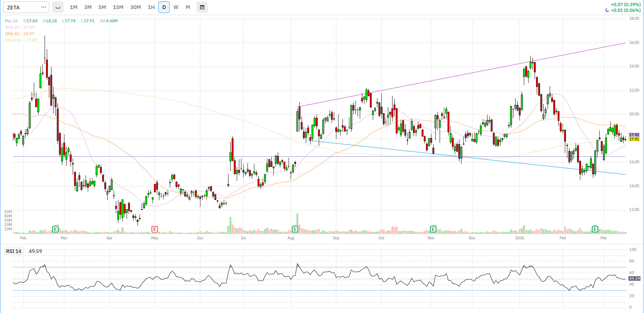The width and height of the screenshot is (644, 313).
Task: Select the earnings marker before the Mar 2025 label
Action: pos(55,229)
